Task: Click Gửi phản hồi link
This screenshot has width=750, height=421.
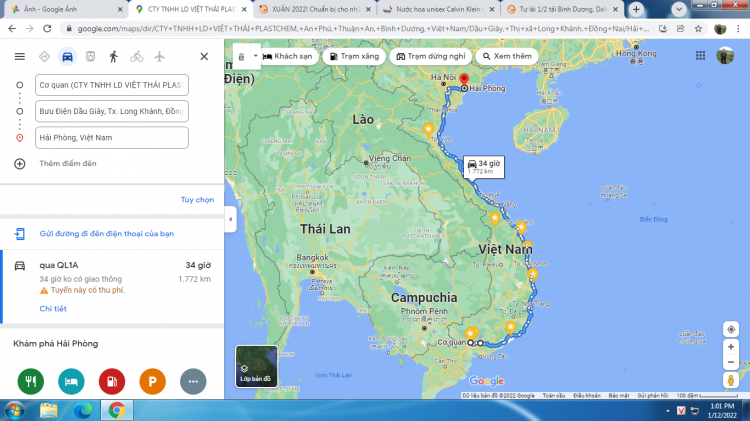Action: 652,396
